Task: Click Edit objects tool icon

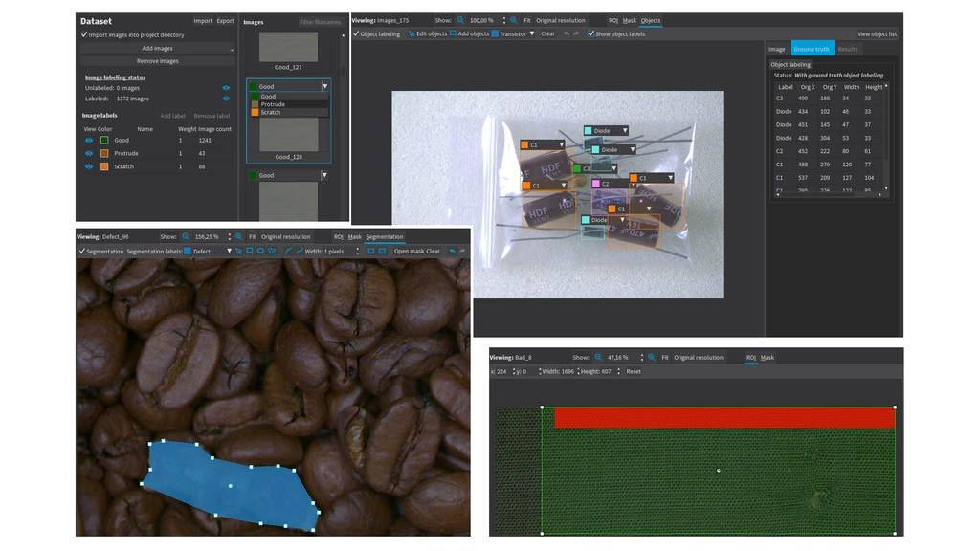Action: click(x=411, y=33)
